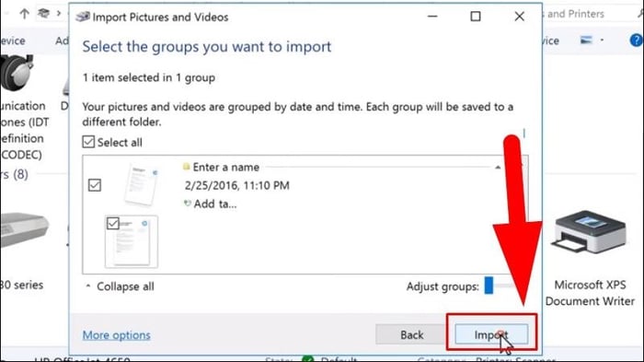Click the folder icon beside Enter a name
Viewport: 644px width, 362px height.
[x=187, y=166]
